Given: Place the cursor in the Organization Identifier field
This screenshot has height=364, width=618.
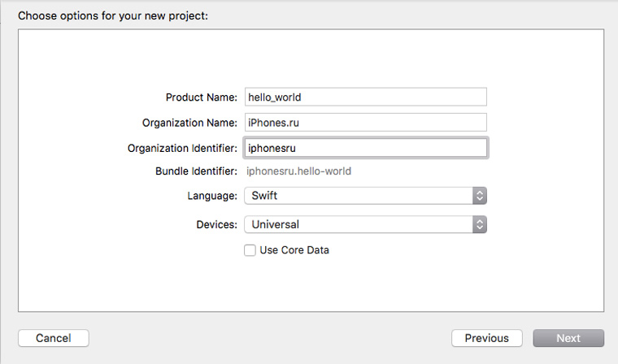Looking at the screenshot, I should coord(366,148).
